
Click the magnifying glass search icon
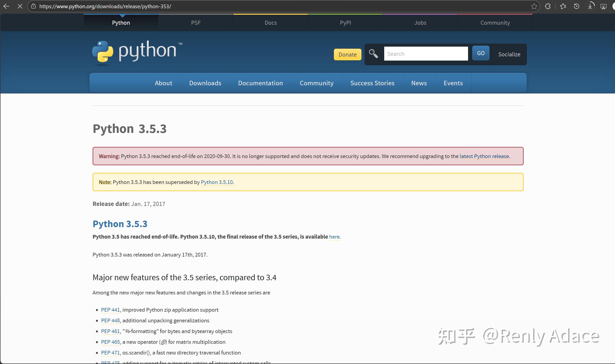click(373, 54)
